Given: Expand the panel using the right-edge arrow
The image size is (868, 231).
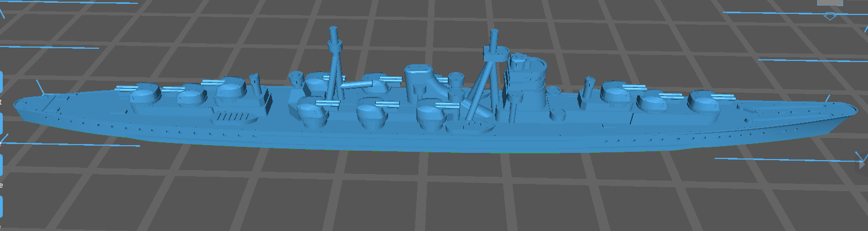Looking at the screenshot, I should click(862, 164).
